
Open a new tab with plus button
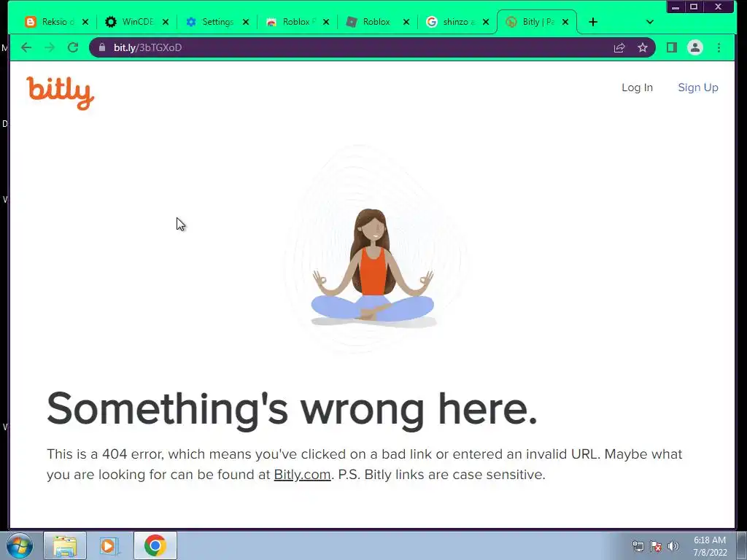[x=593, y=22]
